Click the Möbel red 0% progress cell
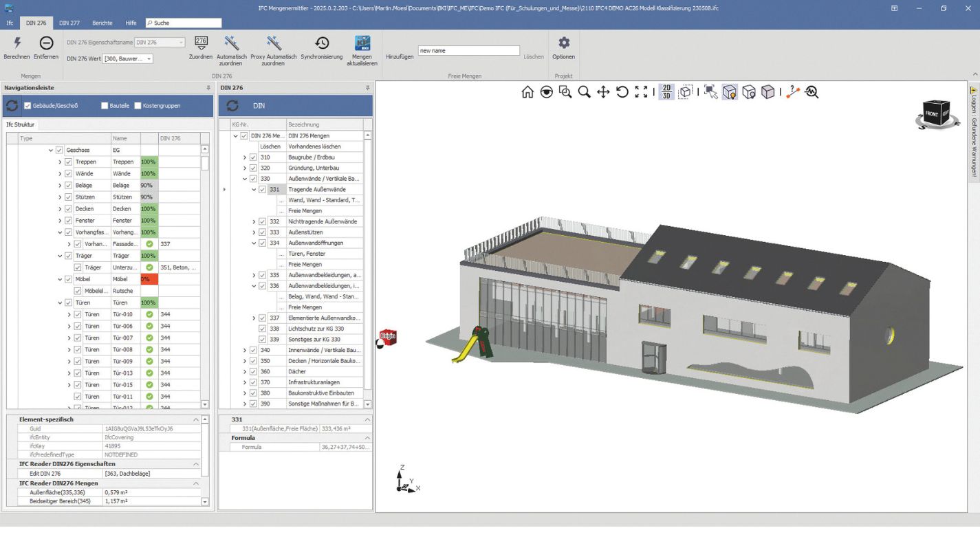980x550 pixels. (149, 279)
